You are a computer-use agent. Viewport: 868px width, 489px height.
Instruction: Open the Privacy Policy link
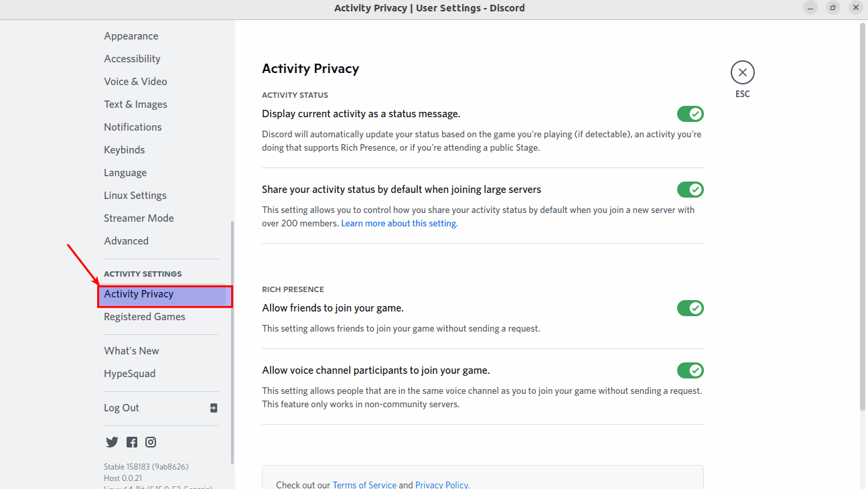tap(442, 485)
